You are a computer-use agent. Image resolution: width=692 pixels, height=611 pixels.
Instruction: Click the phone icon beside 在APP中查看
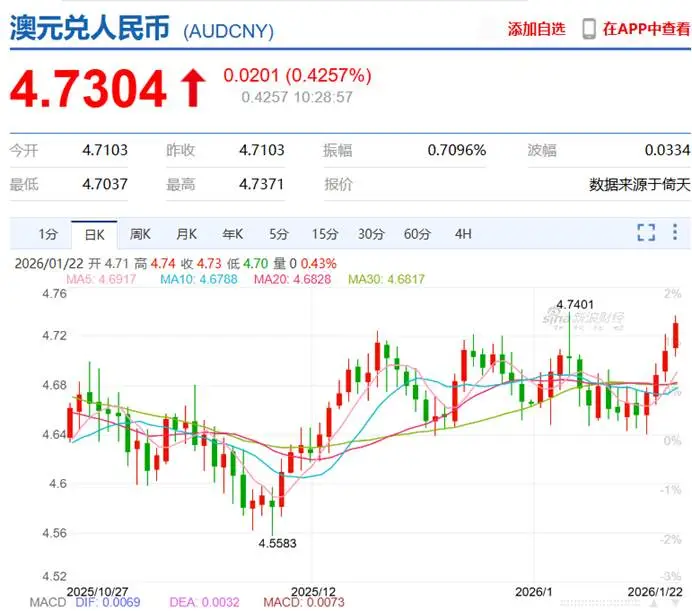coord(589,28)
